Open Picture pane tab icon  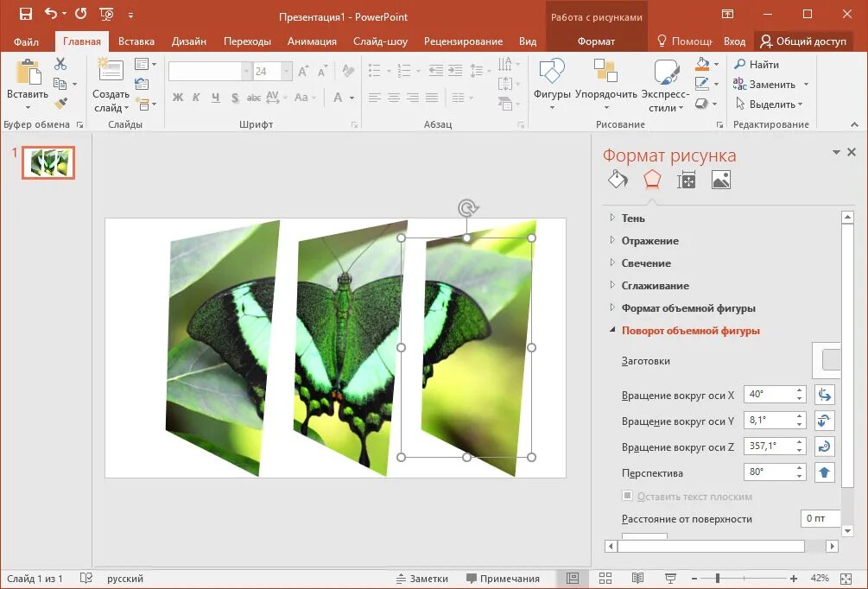721,180
